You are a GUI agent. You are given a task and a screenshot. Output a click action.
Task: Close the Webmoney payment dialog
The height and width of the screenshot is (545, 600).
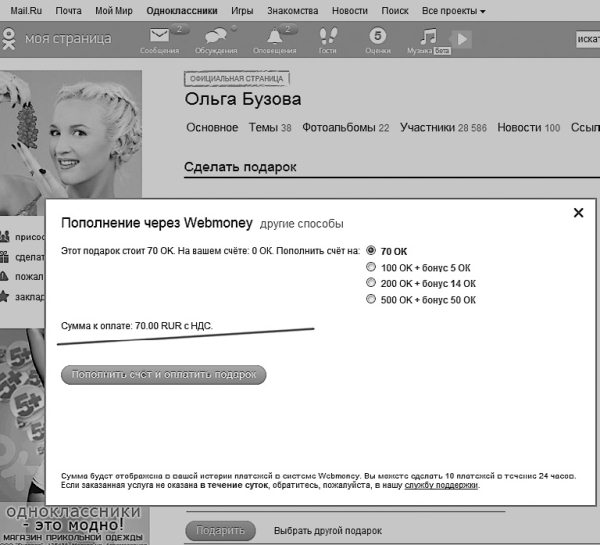click(577, 212)
